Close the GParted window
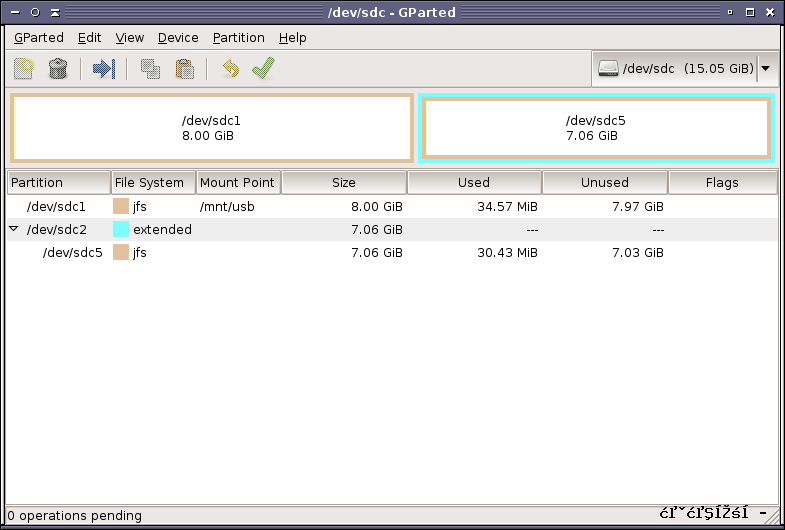The height and width of the screenshot is (530, 785). [770, 12]
